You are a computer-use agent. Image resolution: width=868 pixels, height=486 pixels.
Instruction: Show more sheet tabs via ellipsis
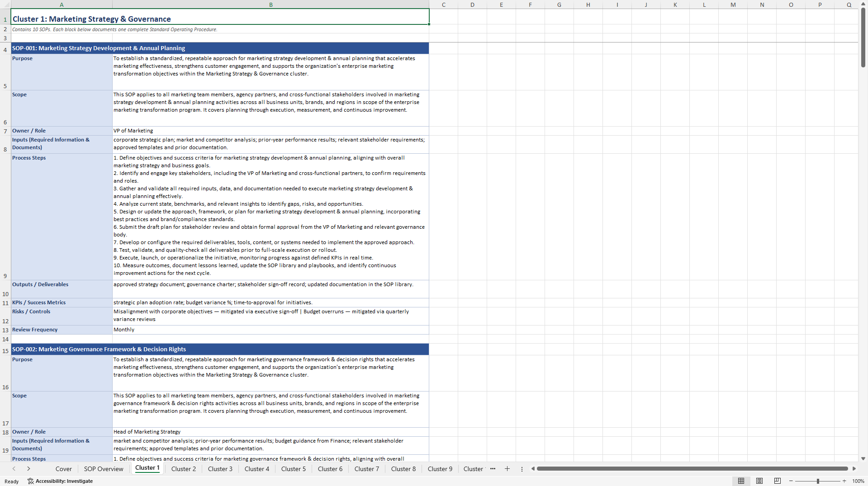(x=493, y=469)
